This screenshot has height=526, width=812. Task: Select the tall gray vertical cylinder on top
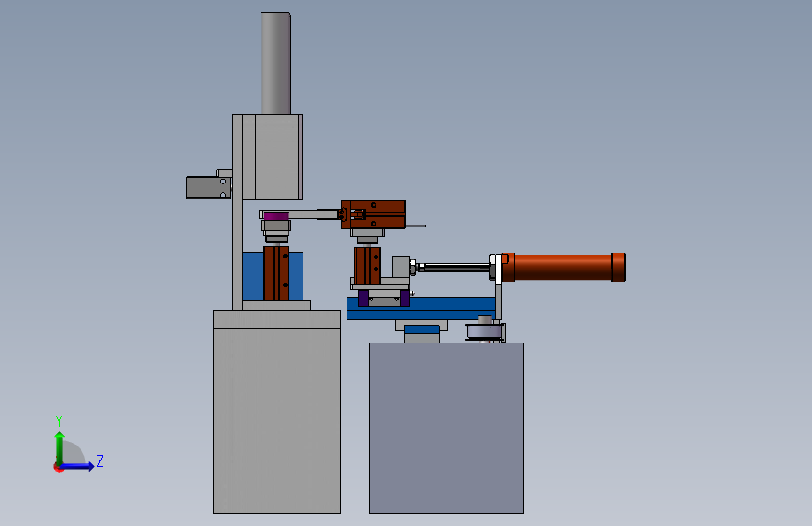click(276, 63)
